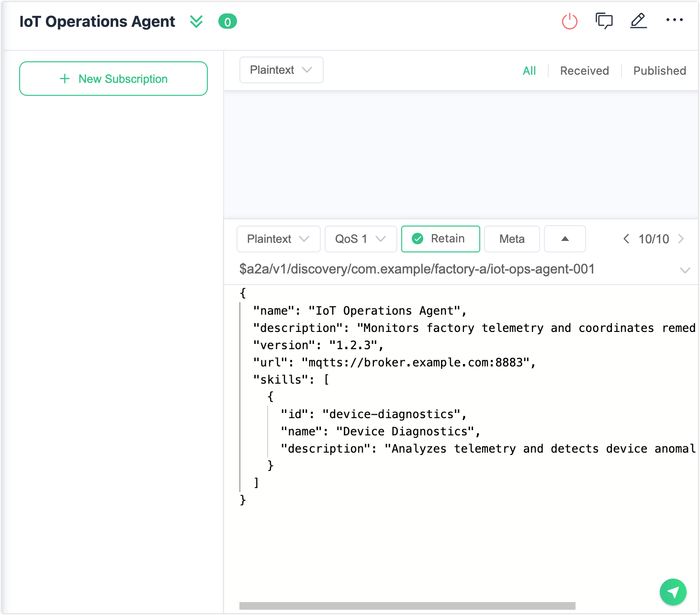This screenshot has width=700, height=615.
Task: Send the message with the paper plane icon
Action: (x=673, y=592)
